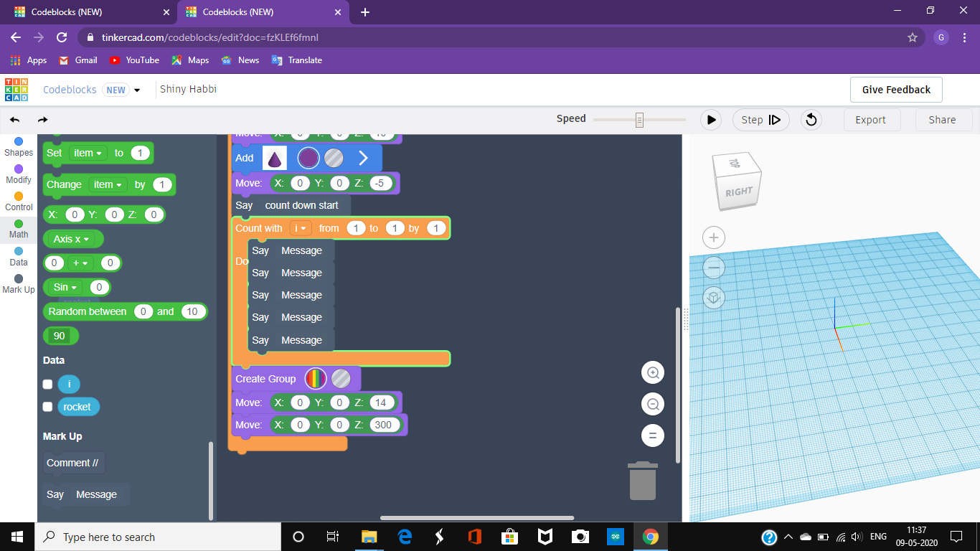Open the Codeblocks title menu arrow

(x=136, y=89)
